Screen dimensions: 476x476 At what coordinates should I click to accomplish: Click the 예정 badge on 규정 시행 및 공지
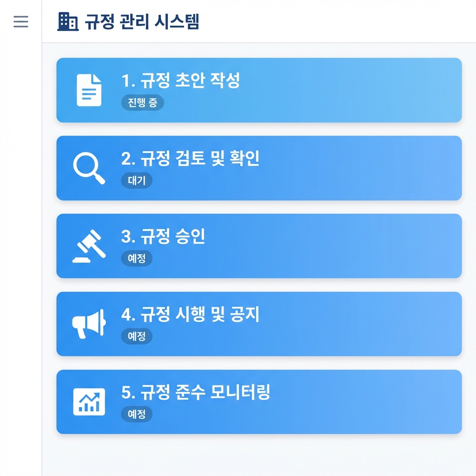[137, 337]
